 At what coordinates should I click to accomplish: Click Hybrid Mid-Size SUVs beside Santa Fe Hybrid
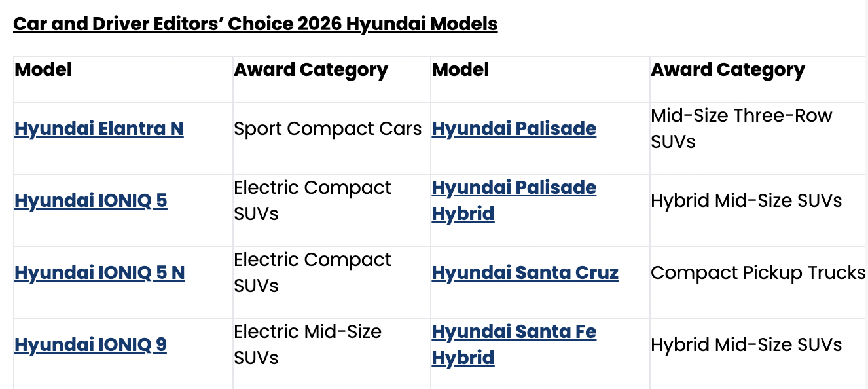click(x=746, y=344)
